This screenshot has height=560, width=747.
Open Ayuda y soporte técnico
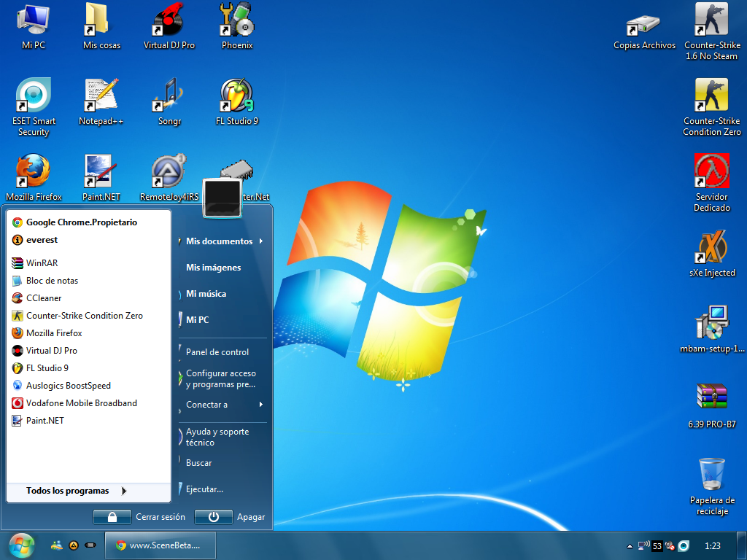pyautogui.click(x=222, y=437)
